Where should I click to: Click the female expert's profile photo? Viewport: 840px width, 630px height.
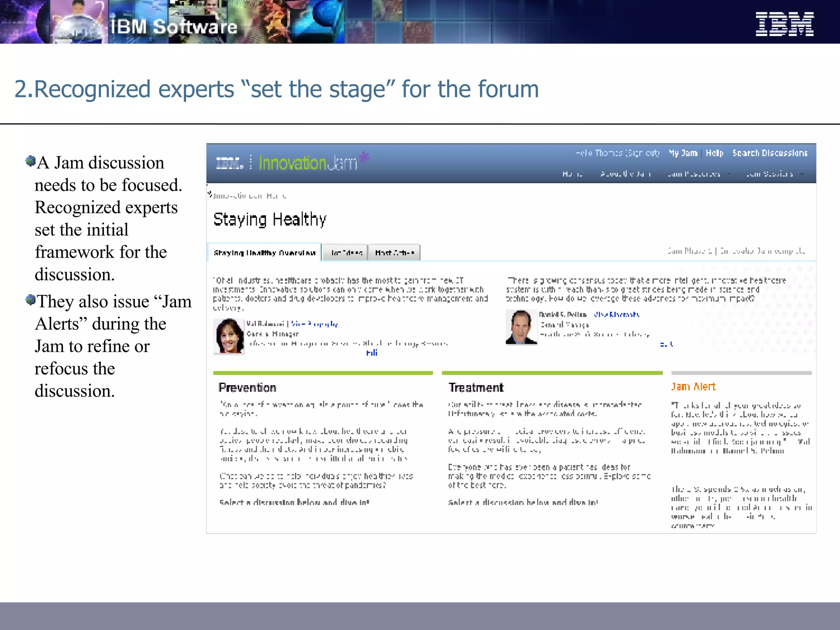click(229, 336)
